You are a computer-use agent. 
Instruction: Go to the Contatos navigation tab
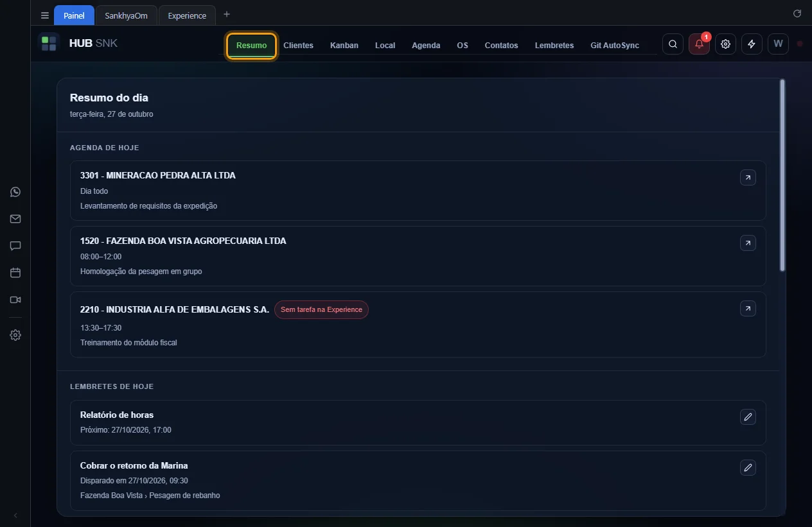click(501, 46)
